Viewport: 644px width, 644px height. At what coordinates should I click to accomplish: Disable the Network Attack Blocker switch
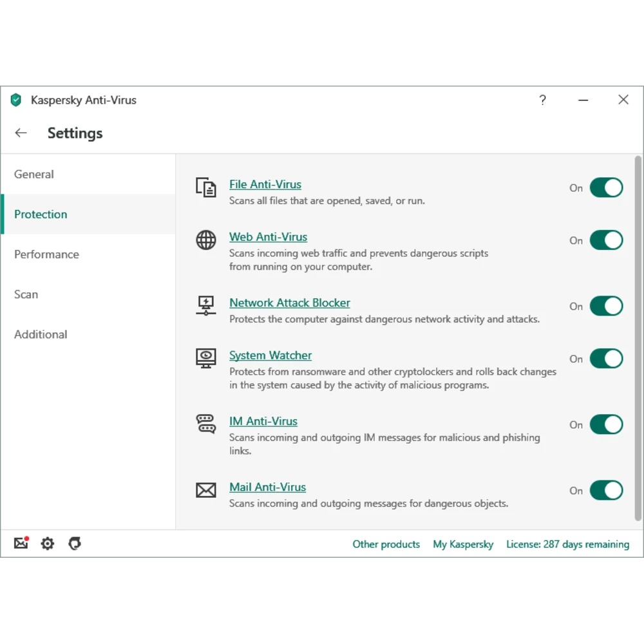point(606,306)
